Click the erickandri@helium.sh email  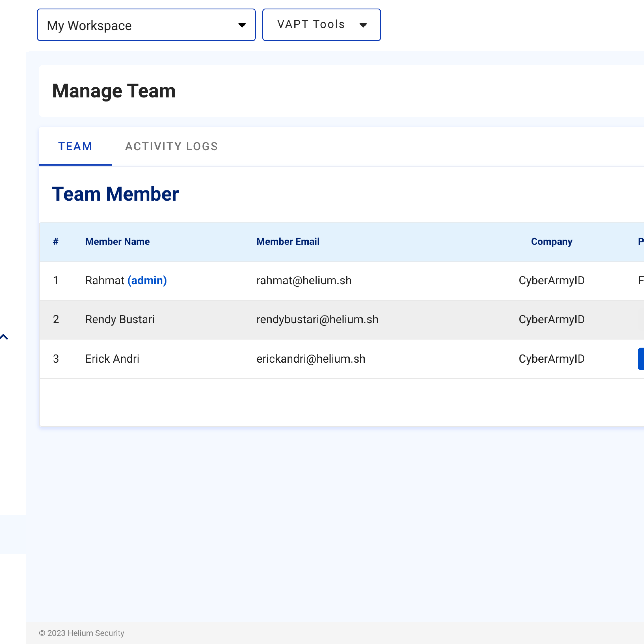pyautogui.click(x=311, y=359)
